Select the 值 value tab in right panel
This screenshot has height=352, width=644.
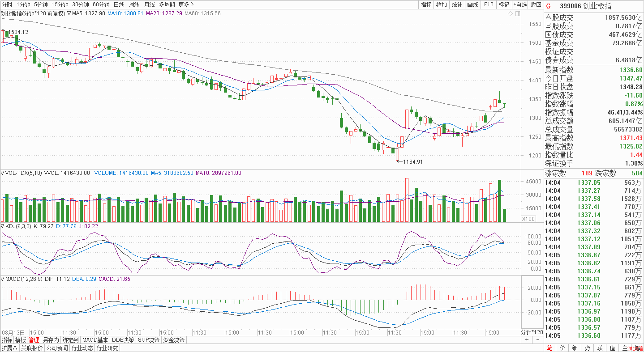(612, 348)
